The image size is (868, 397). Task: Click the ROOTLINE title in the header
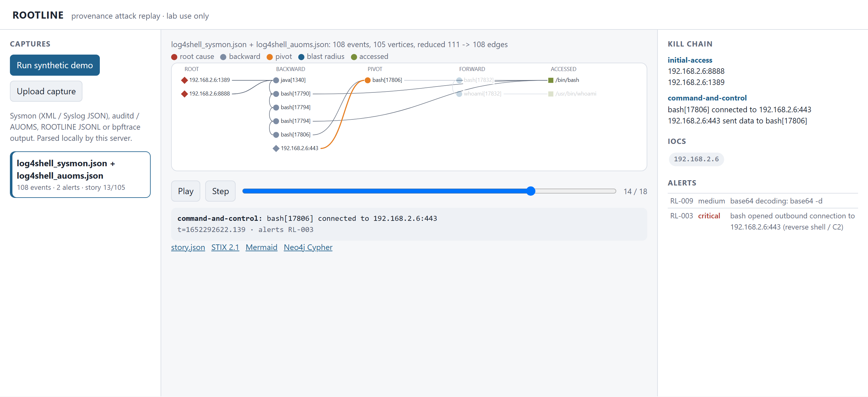point(38,15)
